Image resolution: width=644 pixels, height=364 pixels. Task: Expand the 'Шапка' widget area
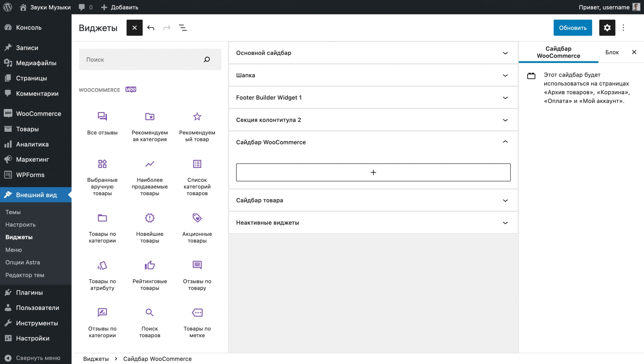373,75
